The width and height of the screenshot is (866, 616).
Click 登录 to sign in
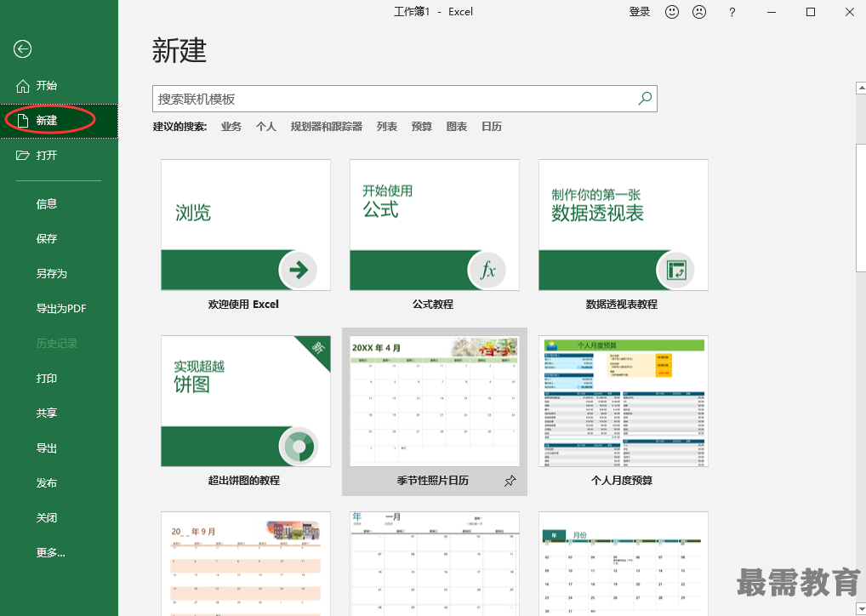tap(640, 12)
